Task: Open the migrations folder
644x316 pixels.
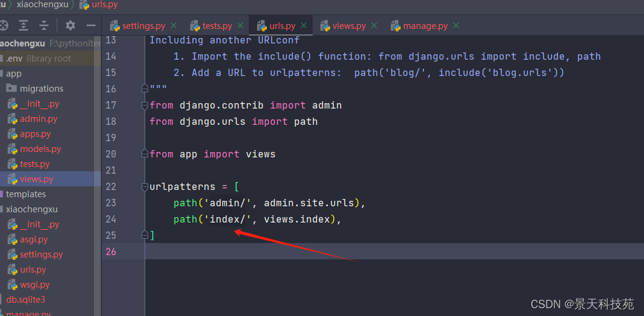Action: coord(42,89)
